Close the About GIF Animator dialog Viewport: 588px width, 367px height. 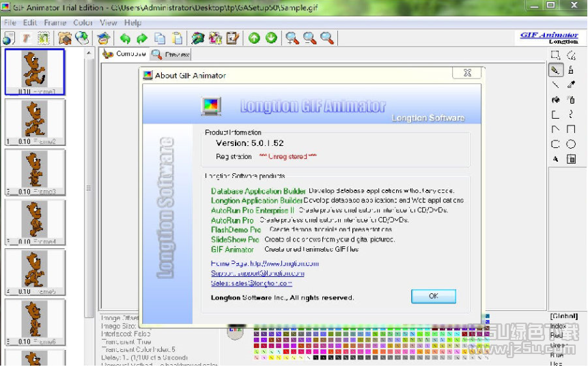tap(467, 73)
